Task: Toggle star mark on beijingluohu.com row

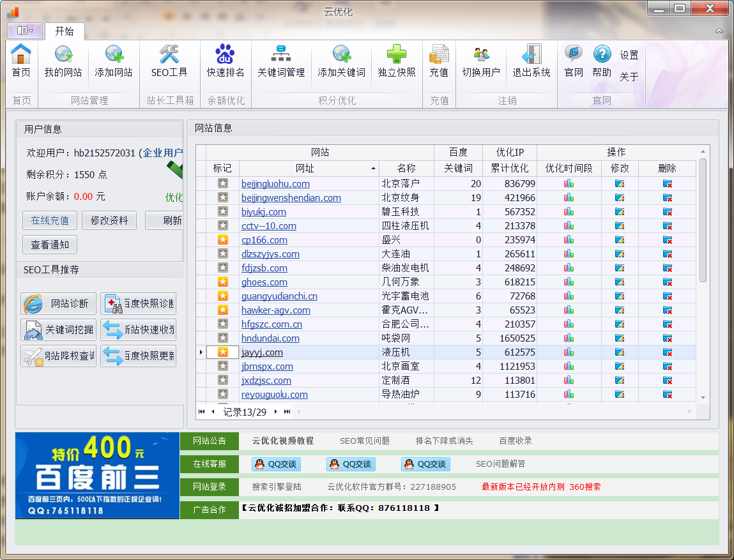Action: click(x=223, y=183)
